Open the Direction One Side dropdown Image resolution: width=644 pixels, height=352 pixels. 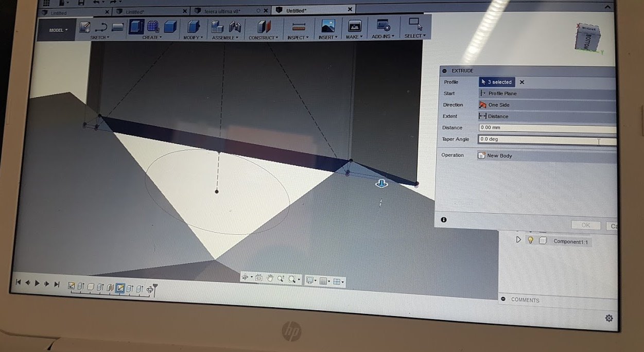(x=547, y=105)
